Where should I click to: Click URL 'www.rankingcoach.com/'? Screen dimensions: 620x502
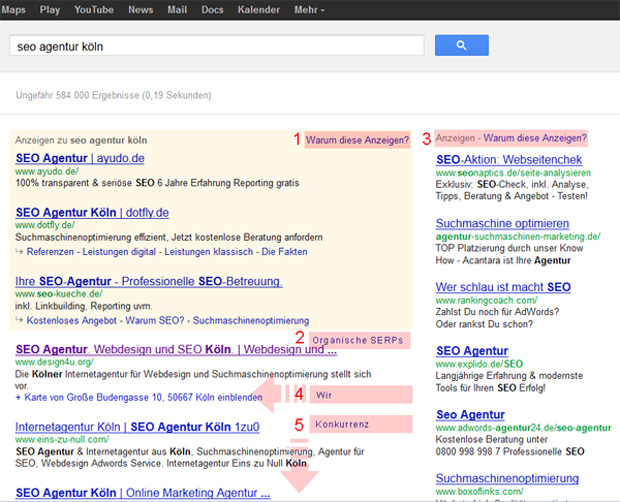click(486, 300)
